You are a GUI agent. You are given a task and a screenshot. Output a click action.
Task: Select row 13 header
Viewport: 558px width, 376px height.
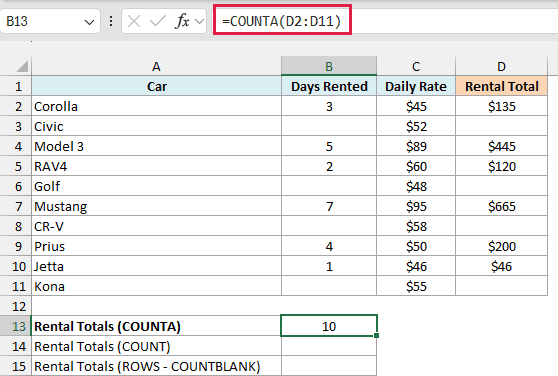click(16, 326)
